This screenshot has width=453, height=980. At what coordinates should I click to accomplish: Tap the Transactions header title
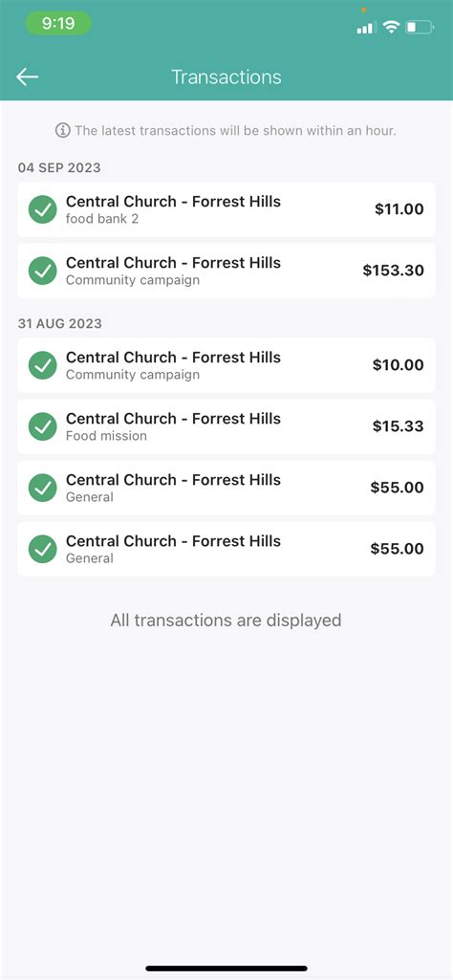coord(226,76)
